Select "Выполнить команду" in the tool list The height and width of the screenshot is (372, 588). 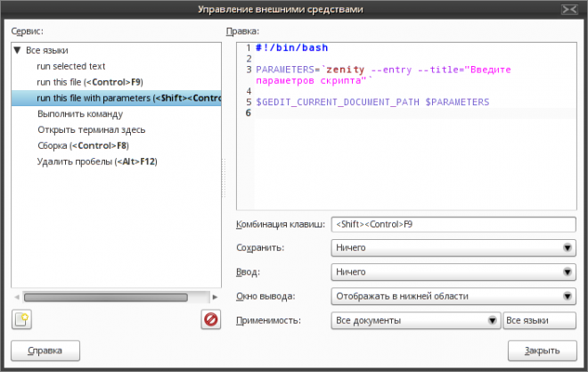point(80,114)
